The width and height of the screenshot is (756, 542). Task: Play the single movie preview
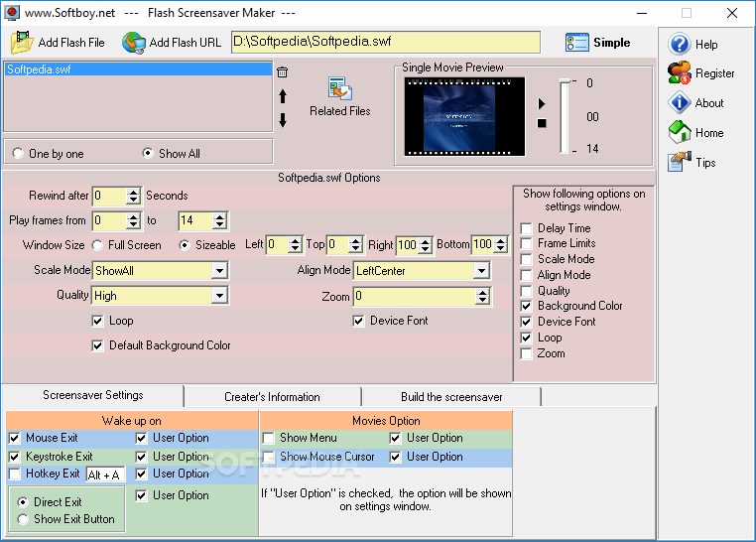point(542,103)
